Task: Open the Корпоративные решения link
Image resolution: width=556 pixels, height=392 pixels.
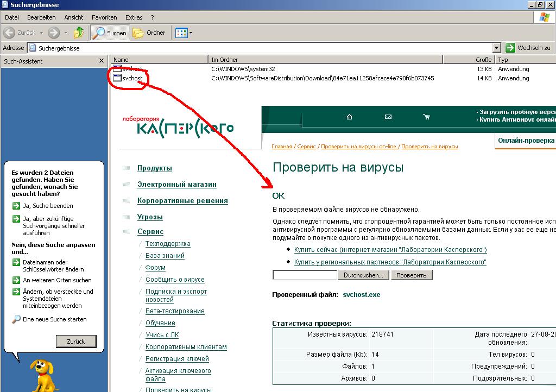Action: (182, 200)
